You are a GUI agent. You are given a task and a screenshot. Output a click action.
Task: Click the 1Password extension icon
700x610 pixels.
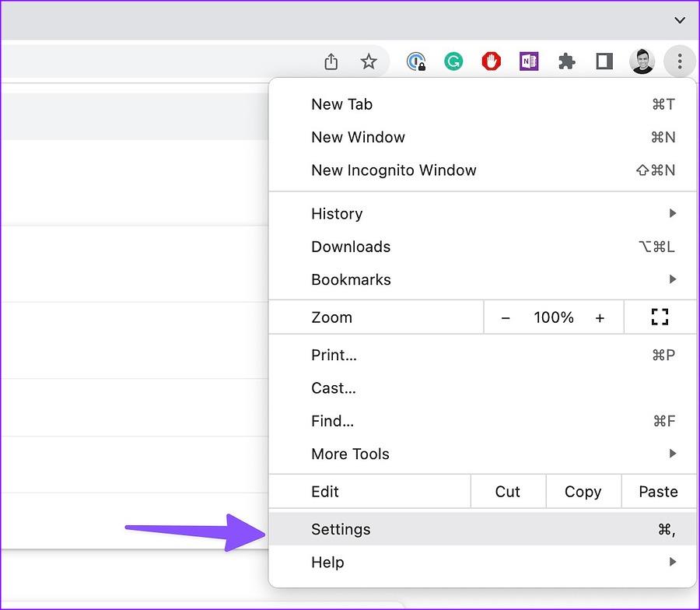point(416,61)
